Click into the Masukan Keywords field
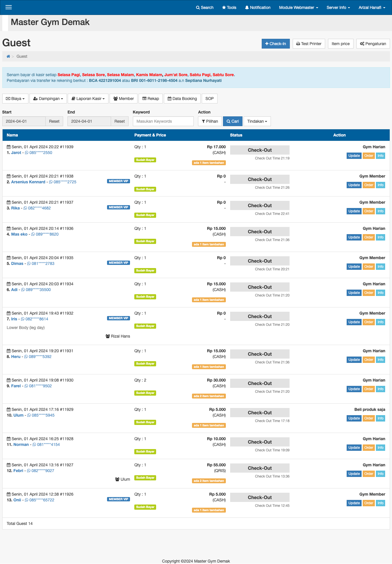The width and height of the screenshot is (392, 564). tap(163, 121)
